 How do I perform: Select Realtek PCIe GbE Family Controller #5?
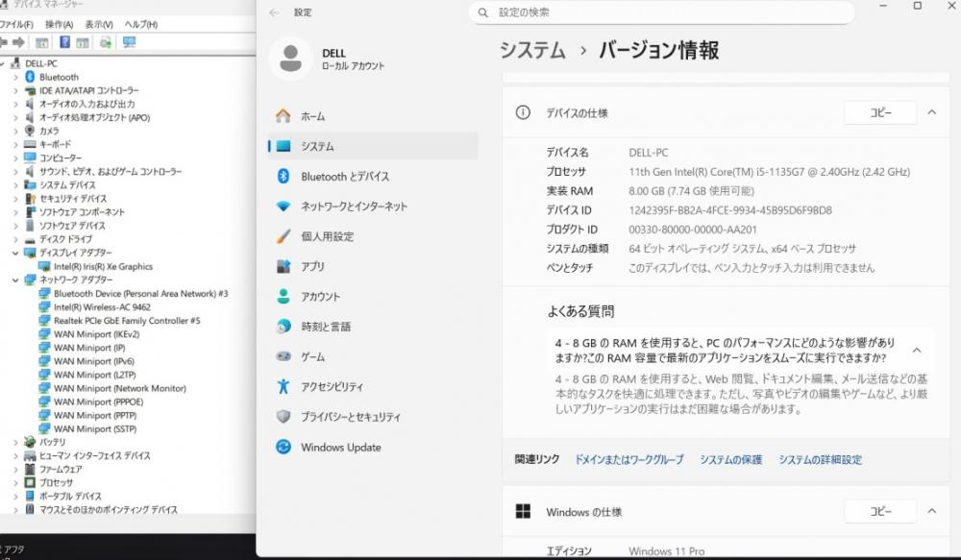click(127, 321)
